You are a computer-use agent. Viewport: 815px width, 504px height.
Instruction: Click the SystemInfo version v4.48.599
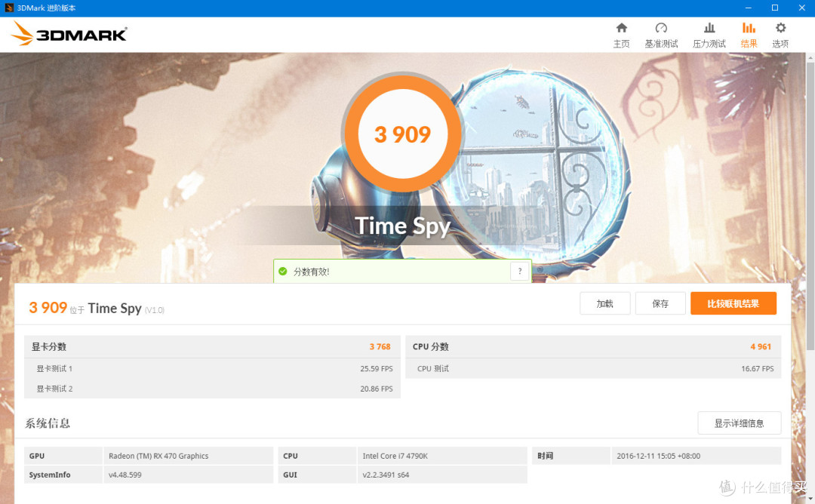pos(188,475)
